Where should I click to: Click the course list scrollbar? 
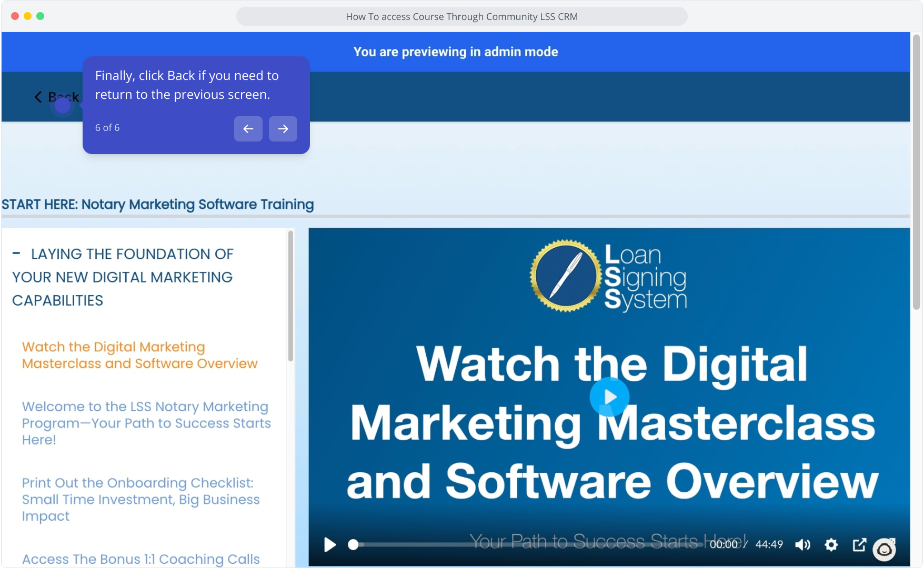pos(290,296)
